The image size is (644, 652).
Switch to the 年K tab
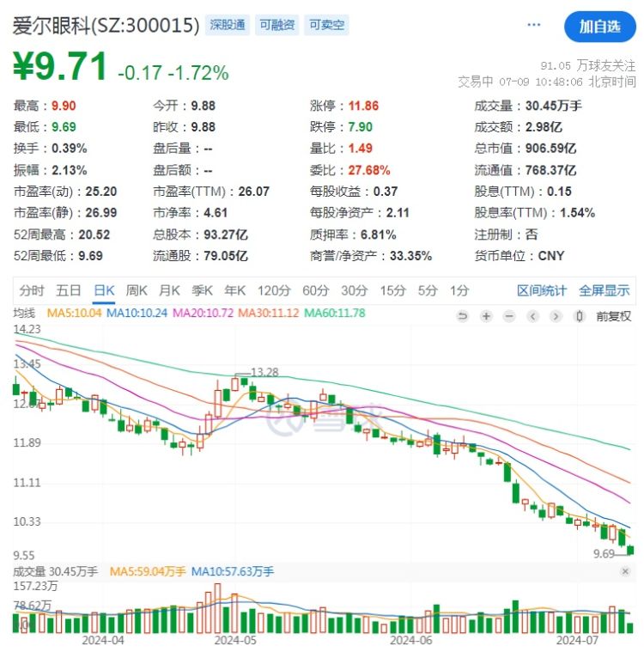(235, 290)
